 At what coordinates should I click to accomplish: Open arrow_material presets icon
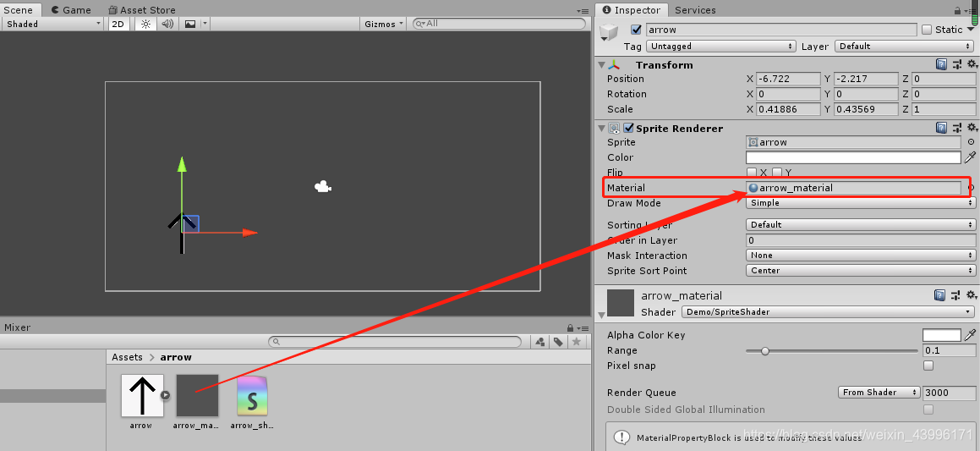(956, 295)
